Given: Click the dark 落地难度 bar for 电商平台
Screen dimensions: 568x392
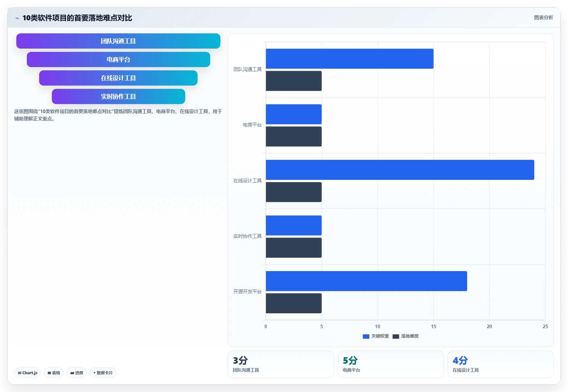Looking at the screenshot, I should tap(294, 136).
